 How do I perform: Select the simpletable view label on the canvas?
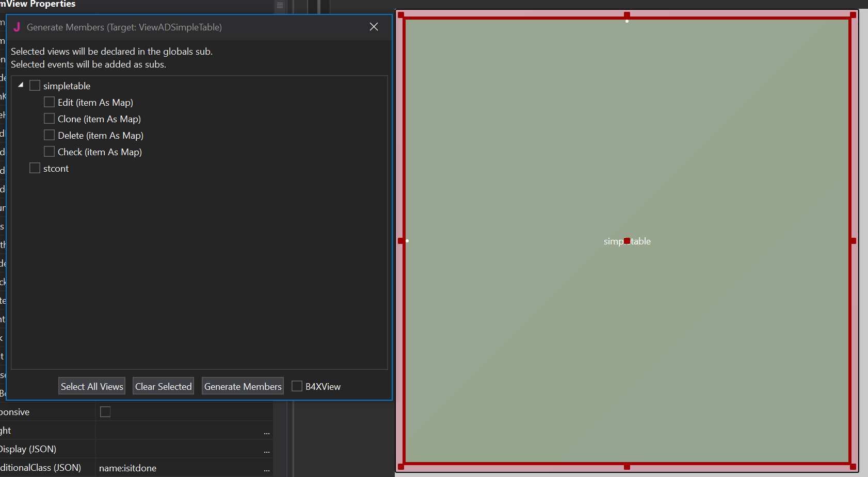[627, 241]
